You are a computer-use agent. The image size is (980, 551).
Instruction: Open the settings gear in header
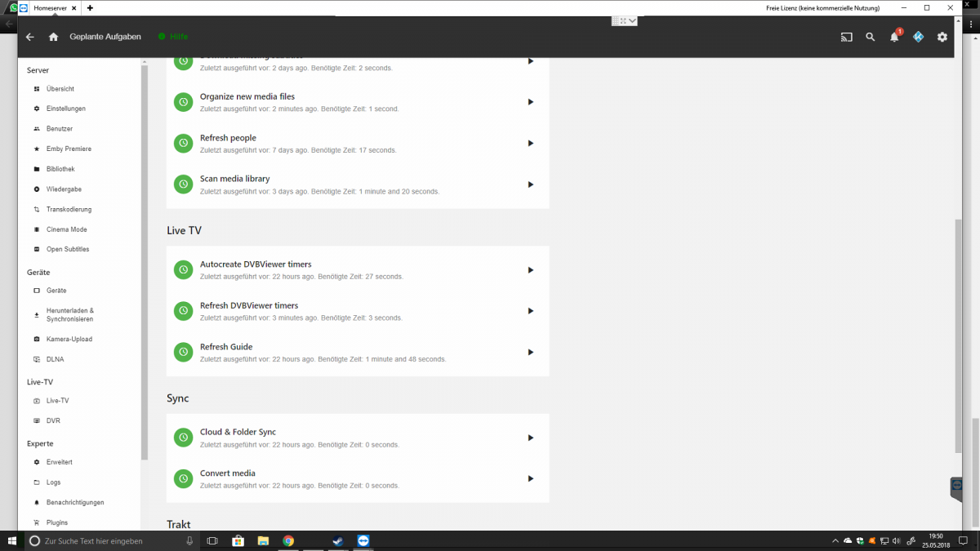click(x=942, y=37)
